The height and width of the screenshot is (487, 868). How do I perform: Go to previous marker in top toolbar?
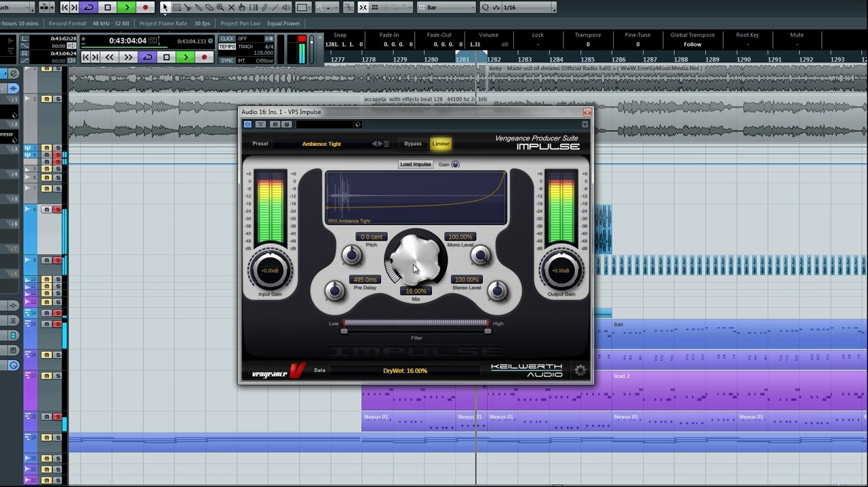pyautogui.click(x=65, y=7)
